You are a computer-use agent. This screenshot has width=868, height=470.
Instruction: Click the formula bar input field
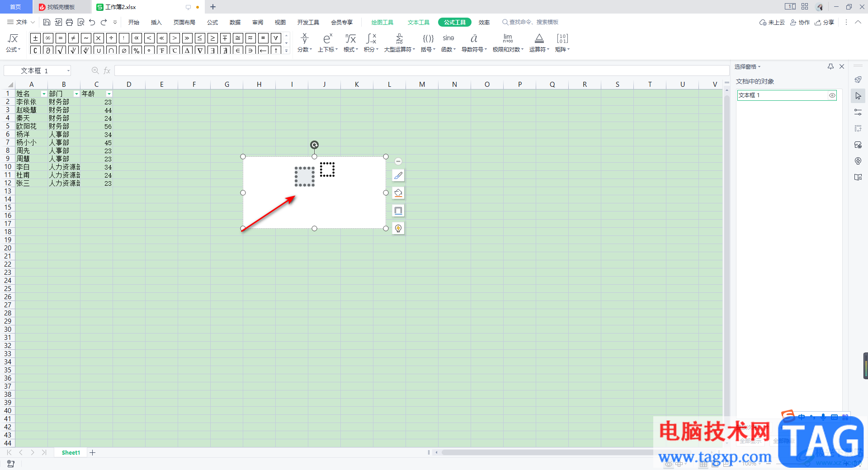tap(421, 70)
